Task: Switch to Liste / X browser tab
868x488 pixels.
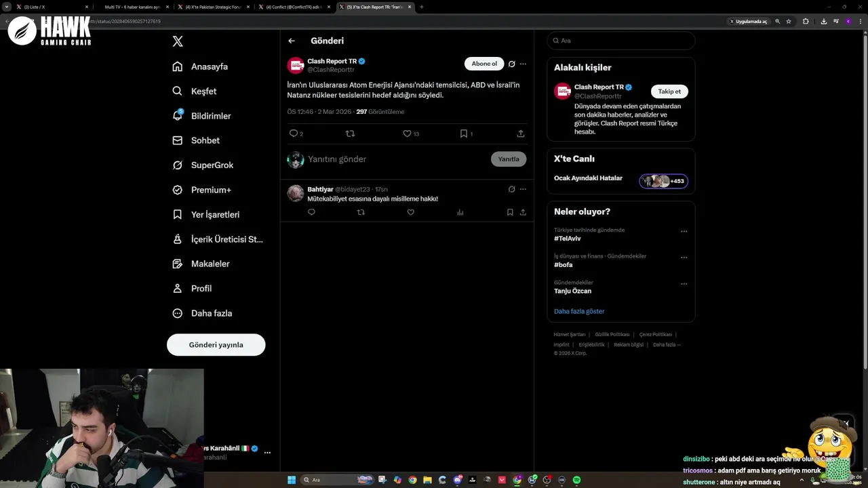Action: pyautogui.click(x=52, y=7)
